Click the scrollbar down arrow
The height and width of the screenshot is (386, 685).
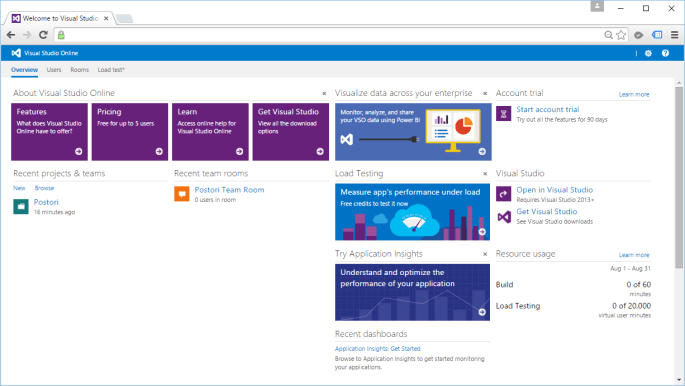[x=679, y=380]
